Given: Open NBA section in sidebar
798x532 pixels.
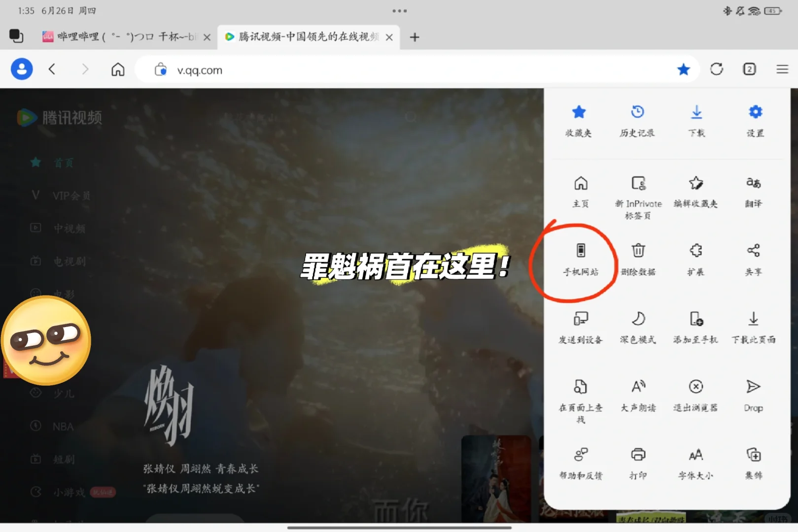Looking at the screenshot, I should click(x=52, y=426).
